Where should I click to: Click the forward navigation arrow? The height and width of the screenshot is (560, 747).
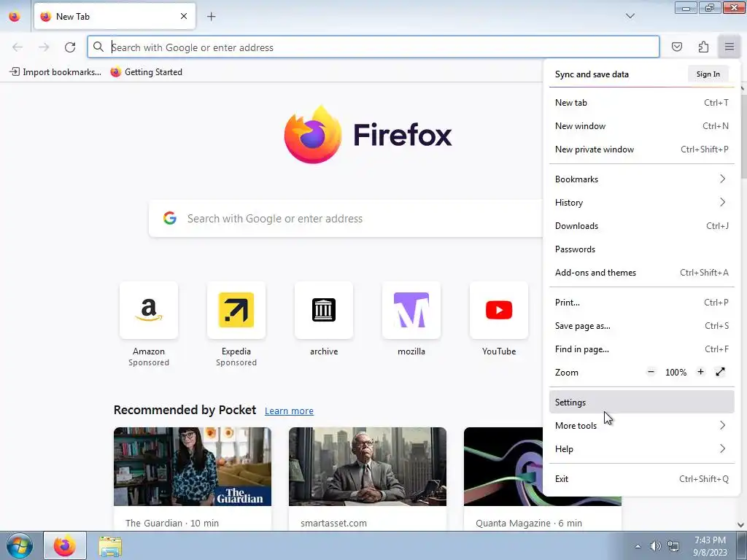(44, 47)
